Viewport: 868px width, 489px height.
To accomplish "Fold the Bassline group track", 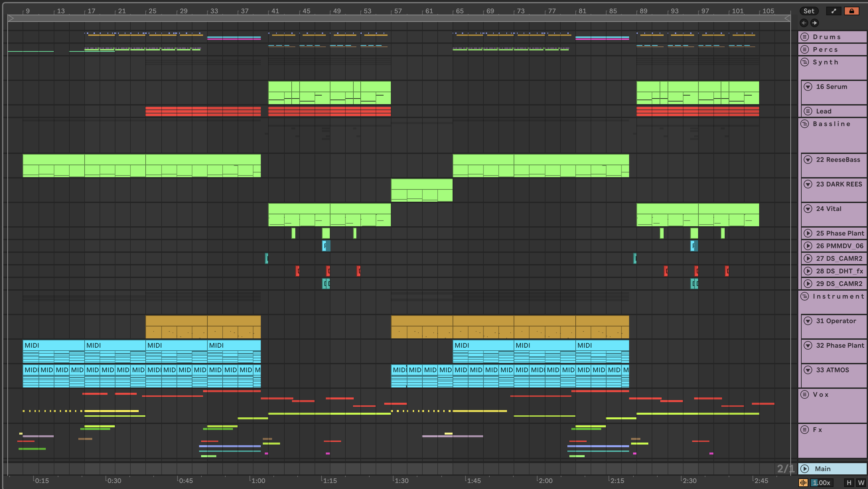I will pyautogui.click(x=805, y=124).
